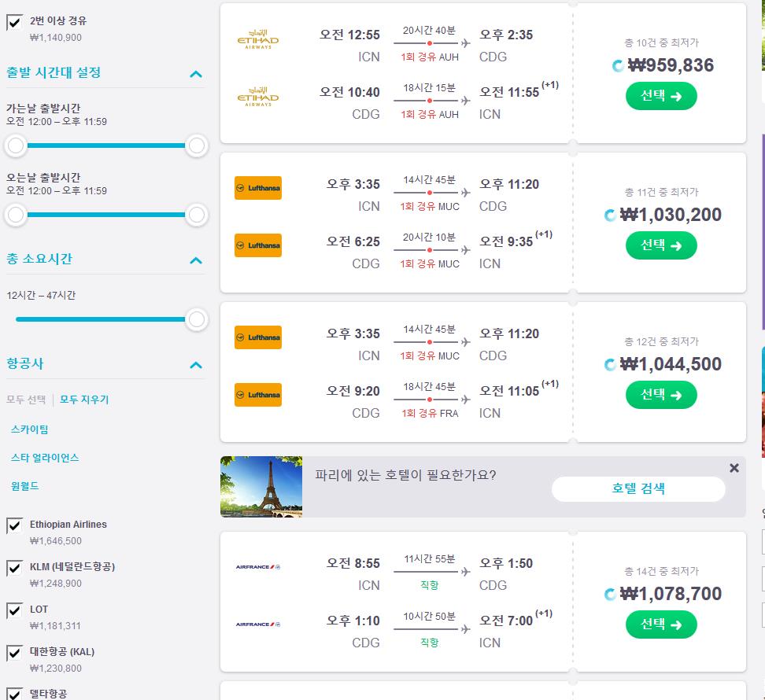Click the Air France logo on 8:55 flight
The image size is (765, 700).
tap(258, 566)
